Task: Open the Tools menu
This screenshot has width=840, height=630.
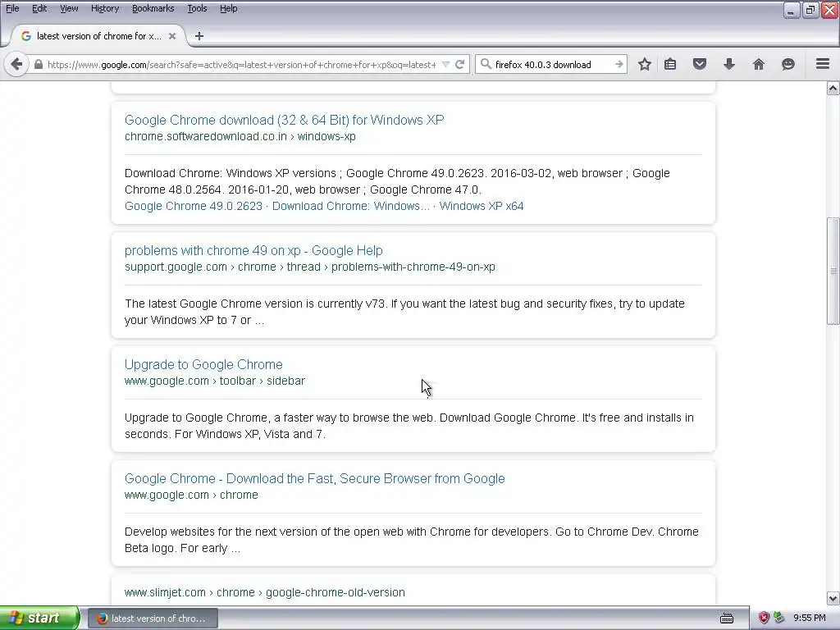Action: (x=197, y=8)
